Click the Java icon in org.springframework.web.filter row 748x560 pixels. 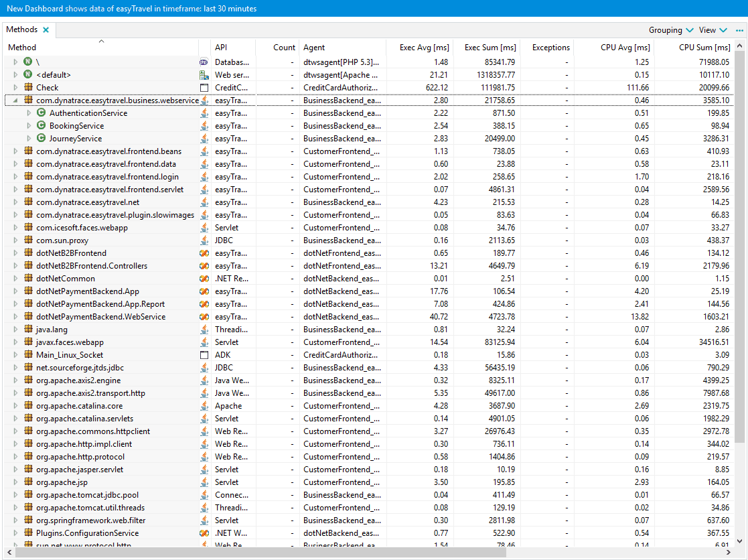(x=204, y=520)
